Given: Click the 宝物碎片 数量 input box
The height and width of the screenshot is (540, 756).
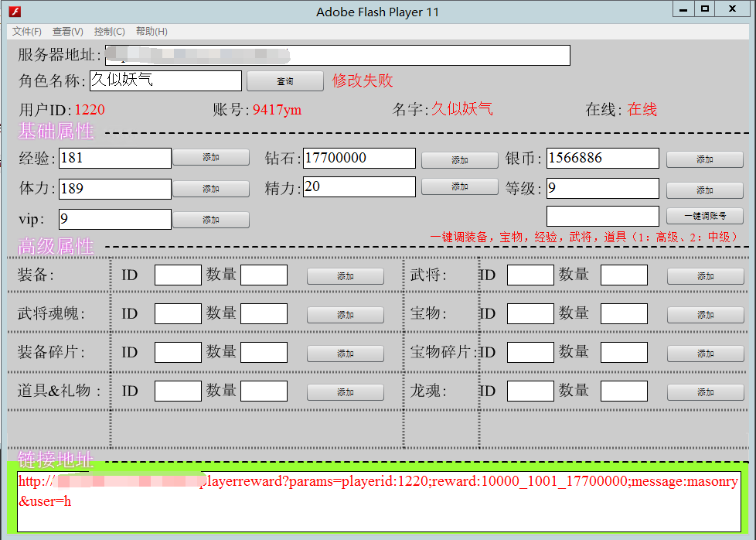Looking at the screenshot, I should [x=623, y=352].
